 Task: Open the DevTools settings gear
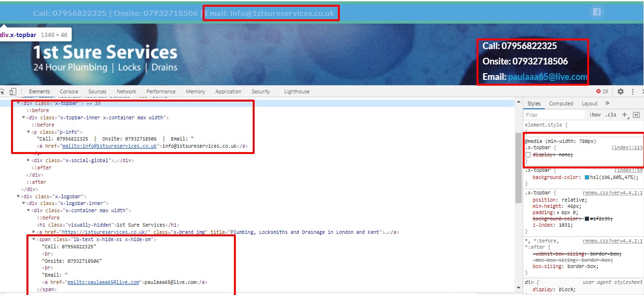(x=620, y=91)
